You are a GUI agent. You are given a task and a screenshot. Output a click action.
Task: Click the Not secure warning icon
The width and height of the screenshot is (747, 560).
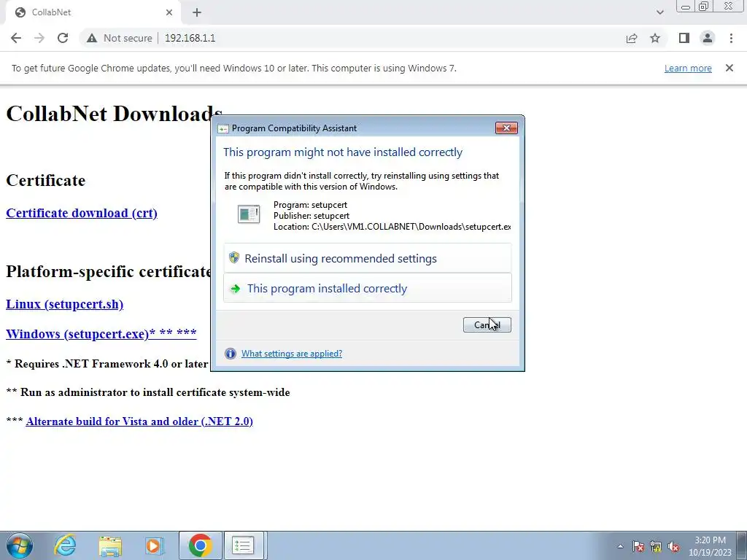[92, 38]
